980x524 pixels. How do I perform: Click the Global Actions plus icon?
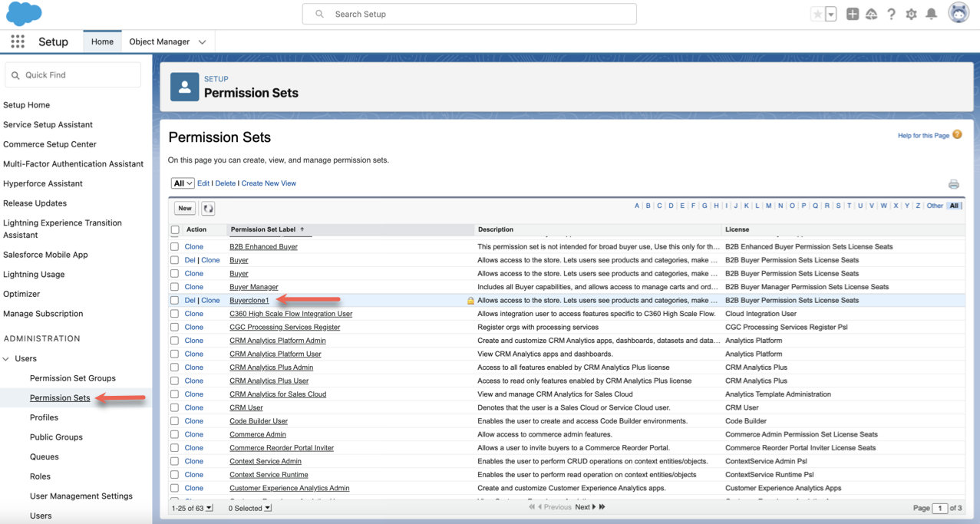tap(852, 14)
